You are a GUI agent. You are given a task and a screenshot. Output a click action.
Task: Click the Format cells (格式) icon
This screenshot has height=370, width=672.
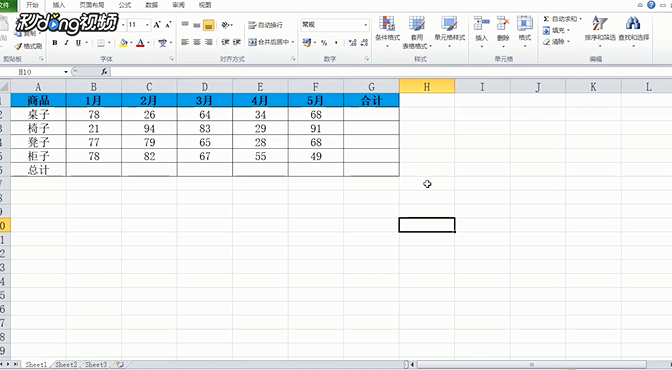click(x=525, y=23)
